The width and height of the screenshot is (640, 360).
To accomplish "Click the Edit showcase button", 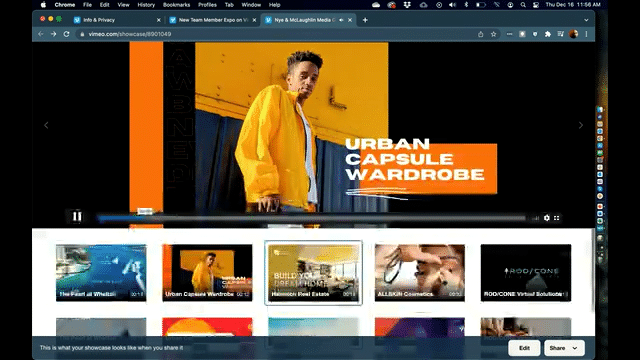I will [x=524, y=348].
